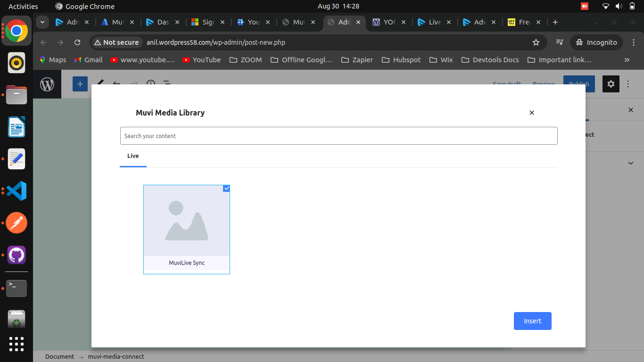Viewport: 644px width, 362px height.
Task: Open Terminal from the dock
Action: tap(17, 288)
